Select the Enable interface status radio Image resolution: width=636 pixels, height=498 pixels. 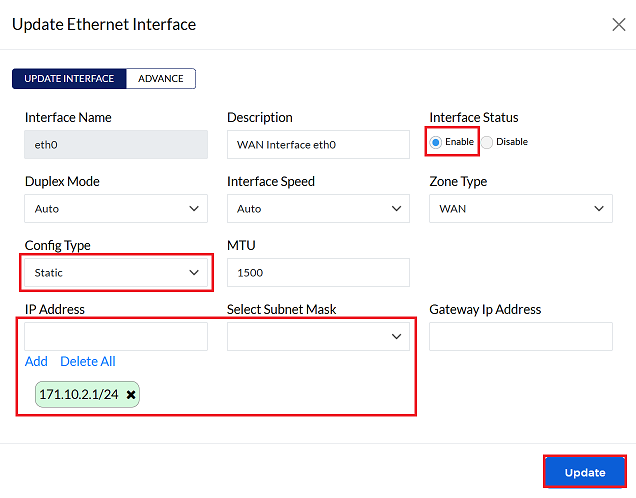pos(436,142)
